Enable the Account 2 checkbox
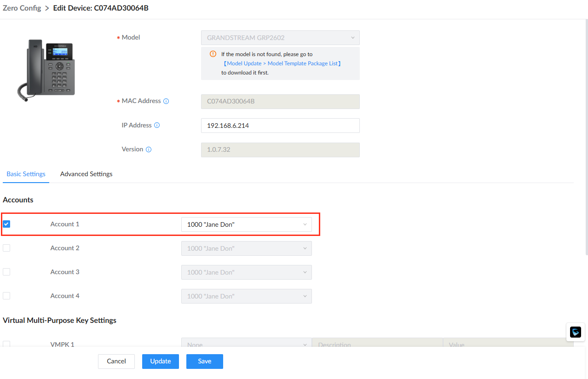Screen dimensions: 588x379 [6, 248]
